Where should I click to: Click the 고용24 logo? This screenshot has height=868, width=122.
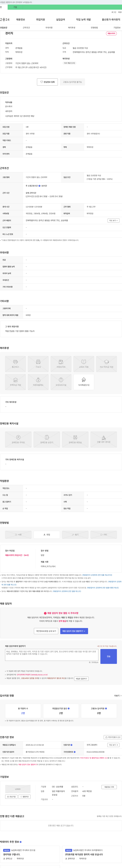5,20
